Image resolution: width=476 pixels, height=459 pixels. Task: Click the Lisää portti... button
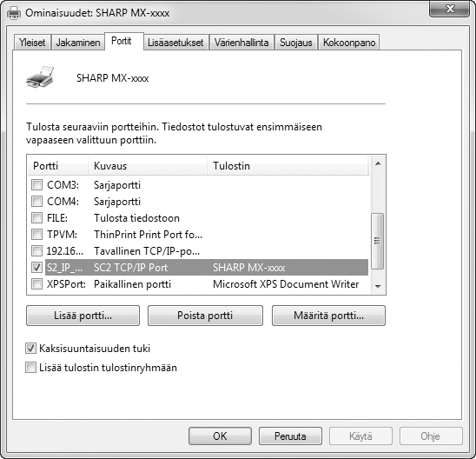83,316
